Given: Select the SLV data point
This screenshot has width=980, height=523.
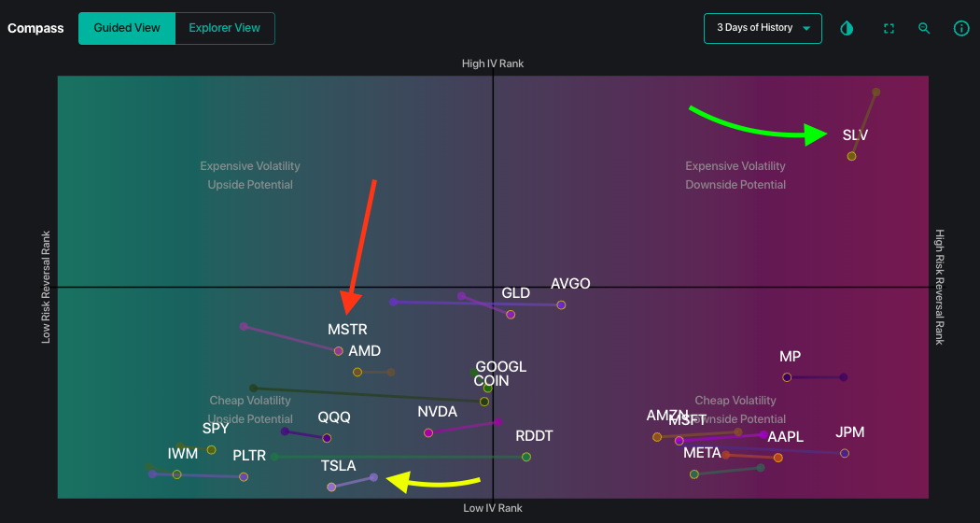Looking at the screenshot, I should (851, 156).
